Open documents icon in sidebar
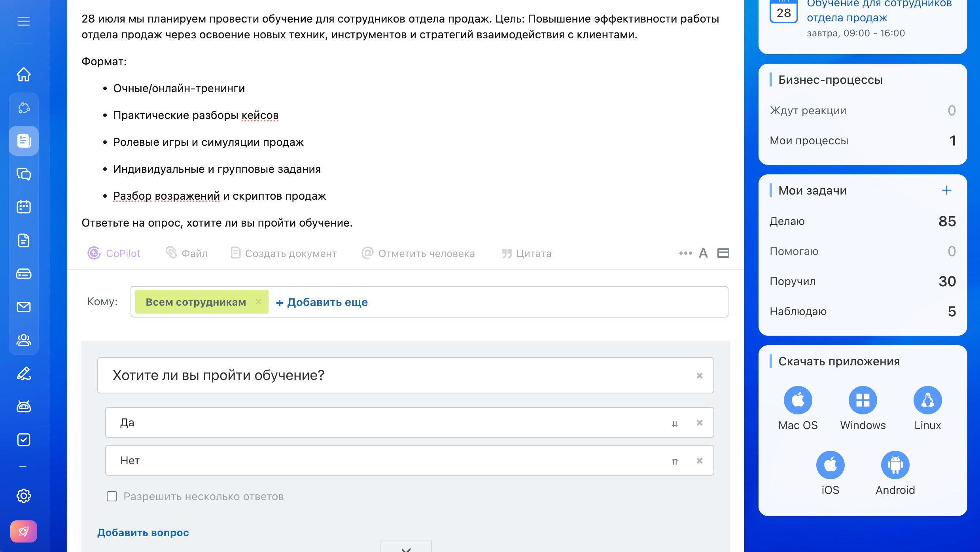The width and height of the screenshot is (980, 552). pos(24,240)
